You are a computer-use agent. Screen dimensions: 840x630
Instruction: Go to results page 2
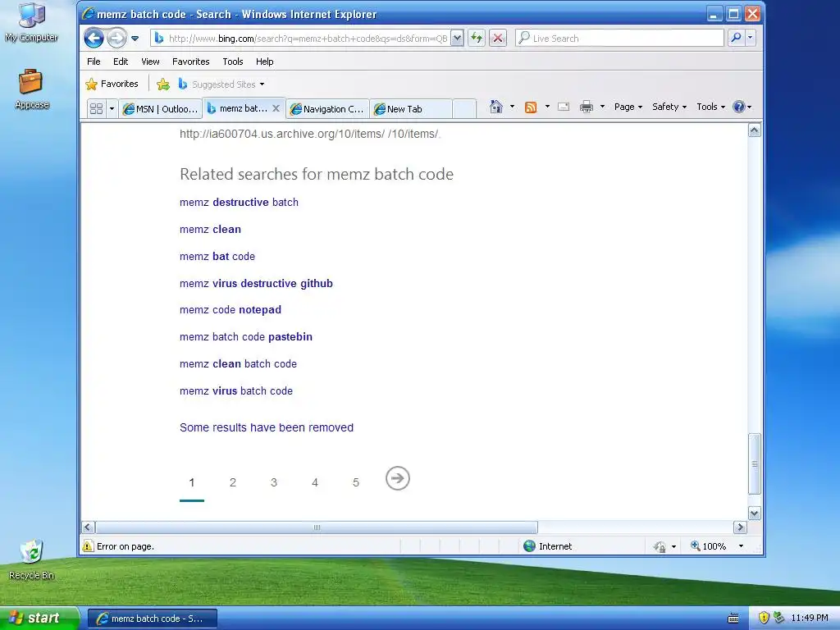coord(232,482)
